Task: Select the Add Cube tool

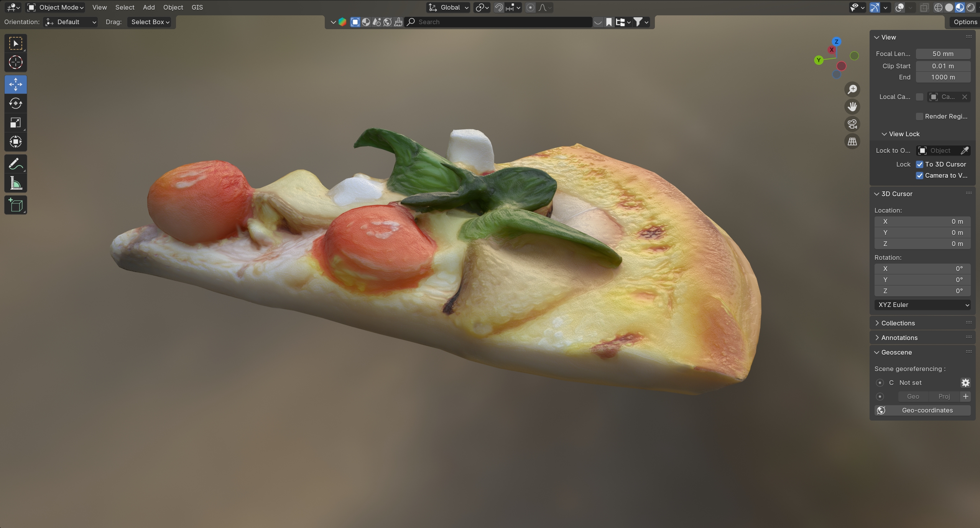Action: point(15,205)
